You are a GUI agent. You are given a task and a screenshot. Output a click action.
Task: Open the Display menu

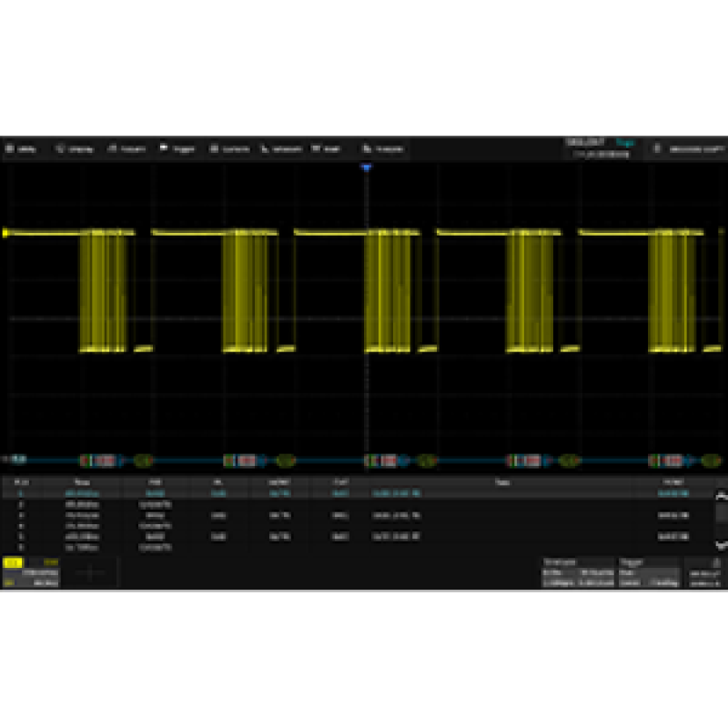(x=75, y=148)
